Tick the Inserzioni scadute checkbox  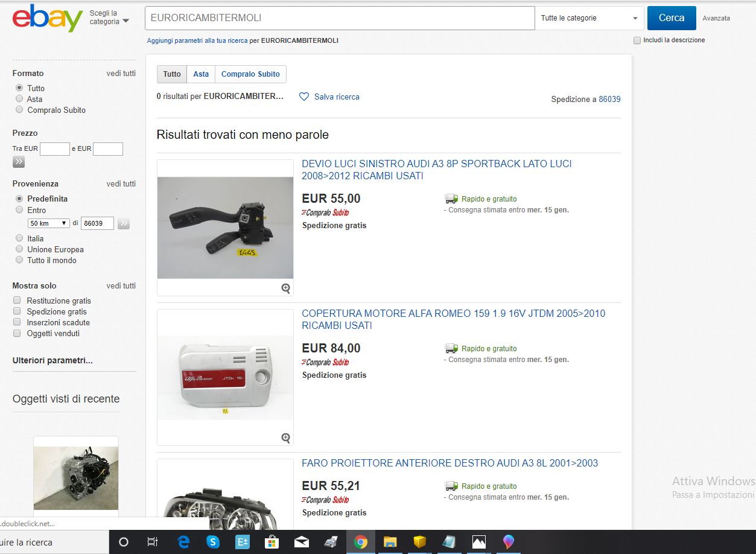pos(17,322)
